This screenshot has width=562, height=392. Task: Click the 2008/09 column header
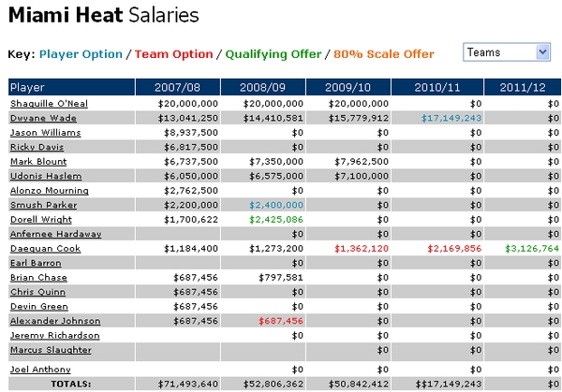[262, 87]
